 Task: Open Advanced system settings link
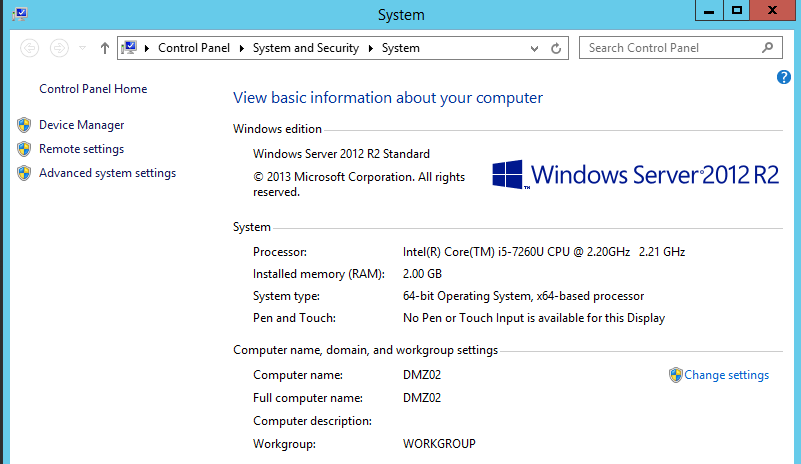pyautogui.click(x=107, y=173)
